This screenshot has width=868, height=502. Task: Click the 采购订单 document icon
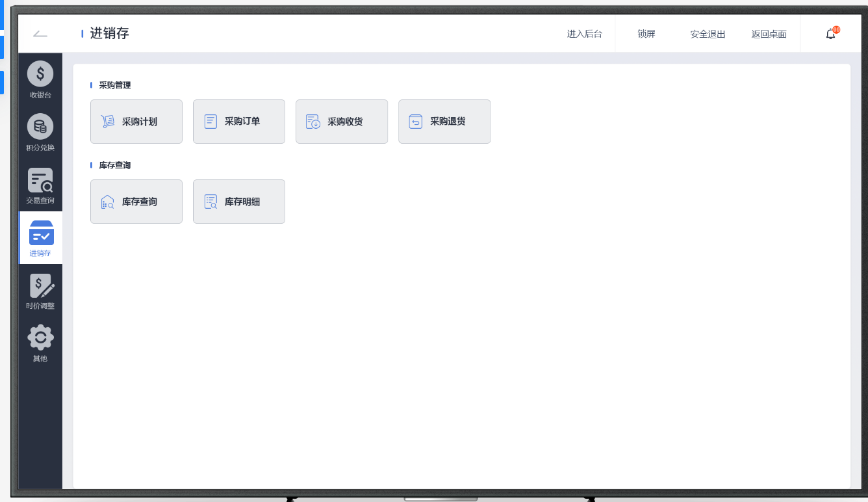(211, 122)
